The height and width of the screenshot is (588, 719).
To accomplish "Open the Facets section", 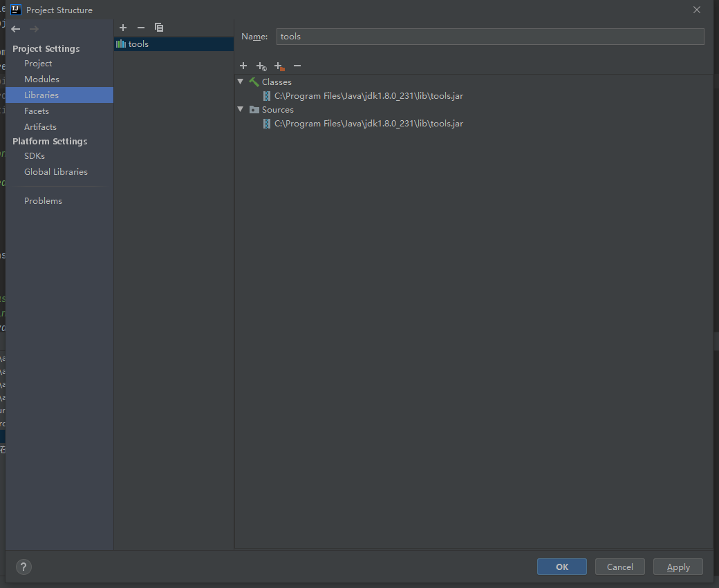I will click(x=37, y=111).
